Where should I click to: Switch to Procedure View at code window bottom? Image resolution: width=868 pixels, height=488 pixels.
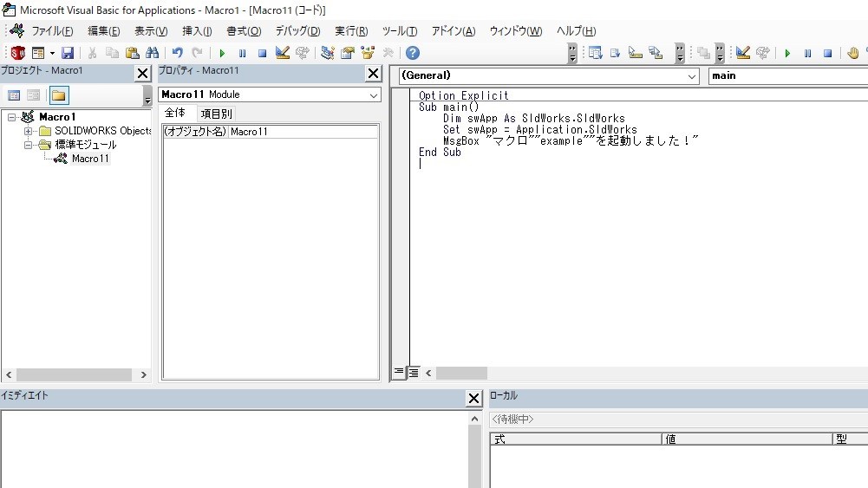point(399,372)
